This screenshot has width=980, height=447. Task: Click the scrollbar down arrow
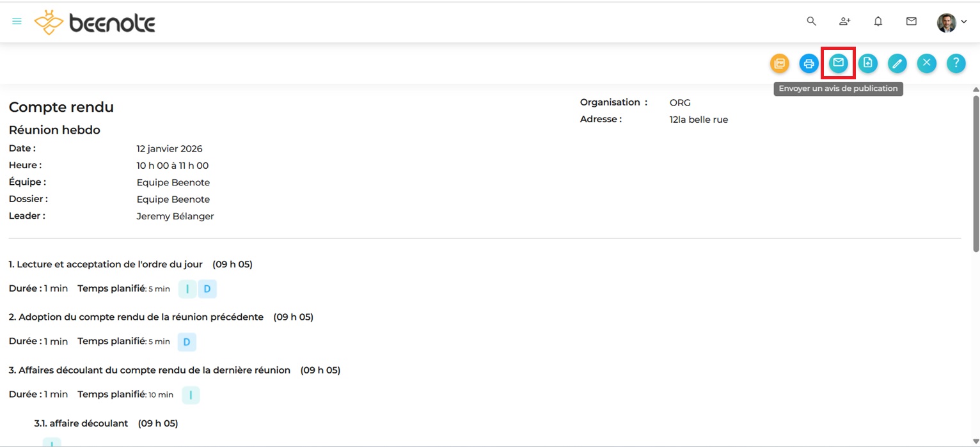976,441
